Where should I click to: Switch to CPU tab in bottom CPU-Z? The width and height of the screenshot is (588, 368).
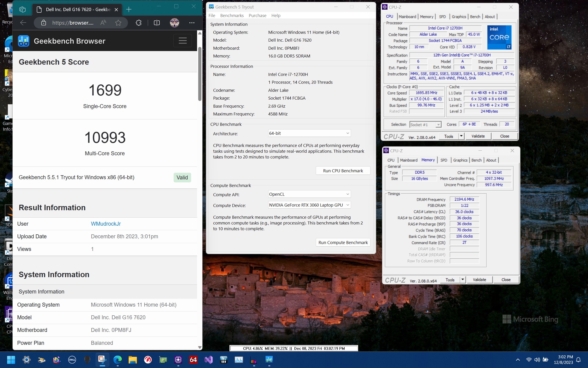click(391, 160)
